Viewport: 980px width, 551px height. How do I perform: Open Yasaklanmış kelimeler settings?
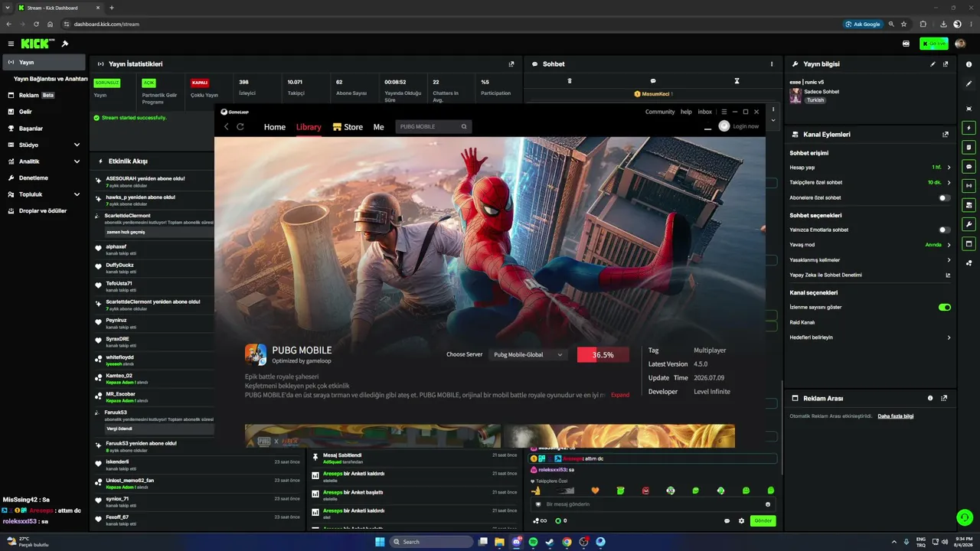870,260
